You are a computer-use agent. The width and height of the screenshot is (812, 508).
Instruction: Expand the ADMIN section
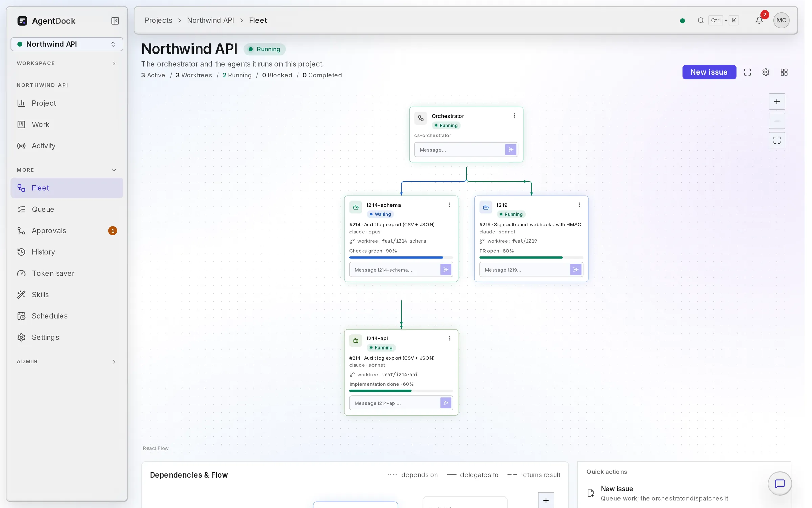67,362
